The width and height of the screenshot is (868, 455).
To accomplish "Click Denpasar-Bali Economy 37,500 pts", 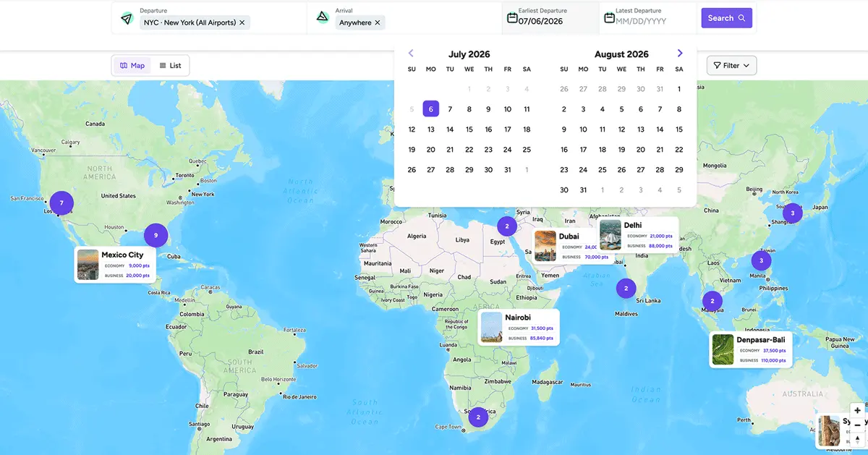I will pyautogui.click(x=763, y=350).
